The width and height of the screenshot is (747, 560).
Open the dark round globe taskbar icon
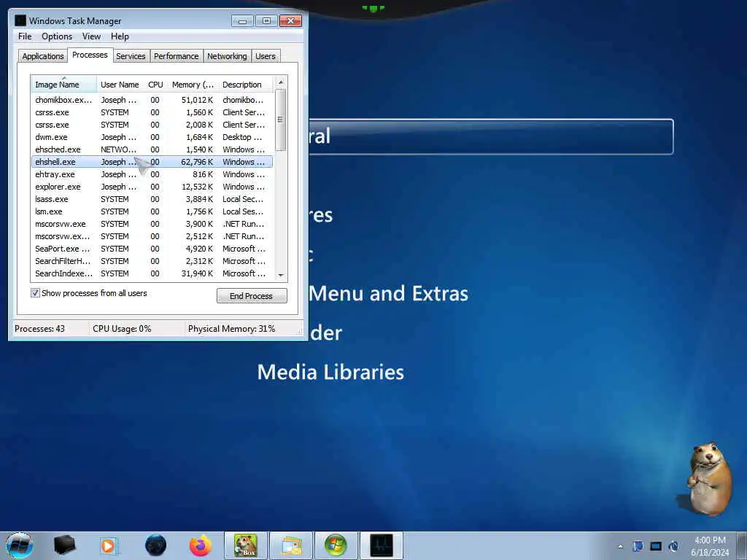155,545
